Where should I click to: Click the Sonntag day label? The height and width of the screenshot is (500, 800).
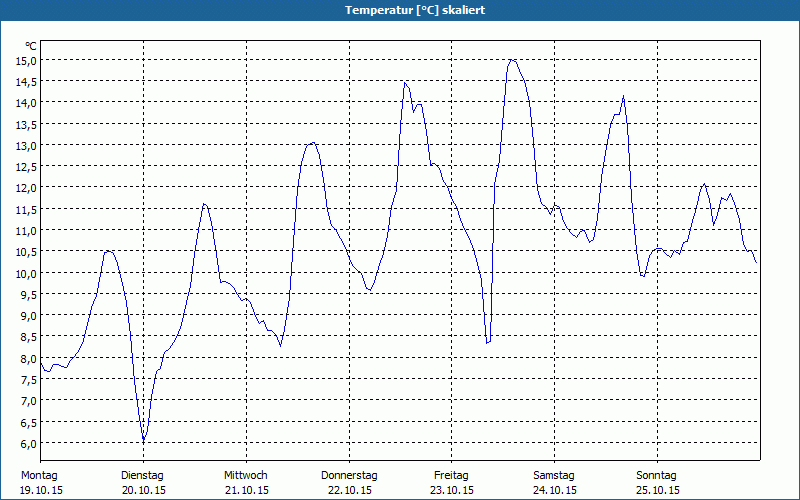[x=657, y=476]
